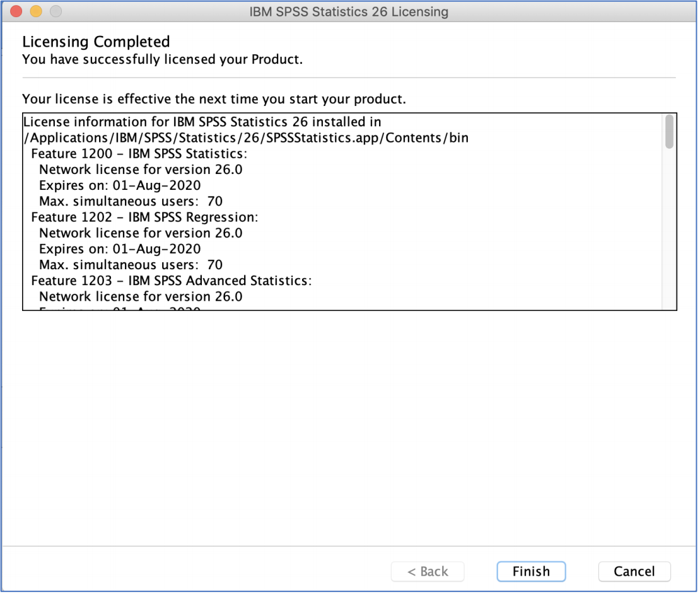Minimize window using yellow title bar button
Image resolution: width=700 pixels, height=594 pixels.
point(36,11)
